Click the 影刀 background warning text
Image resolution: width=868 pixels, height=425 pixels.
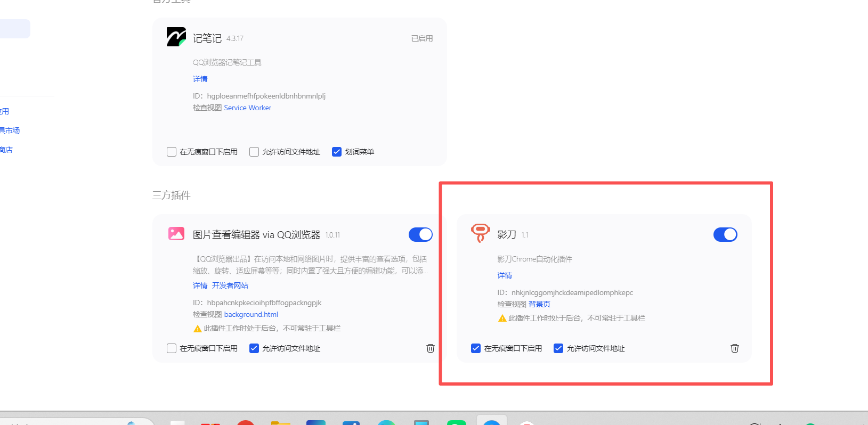pos(577,318)
